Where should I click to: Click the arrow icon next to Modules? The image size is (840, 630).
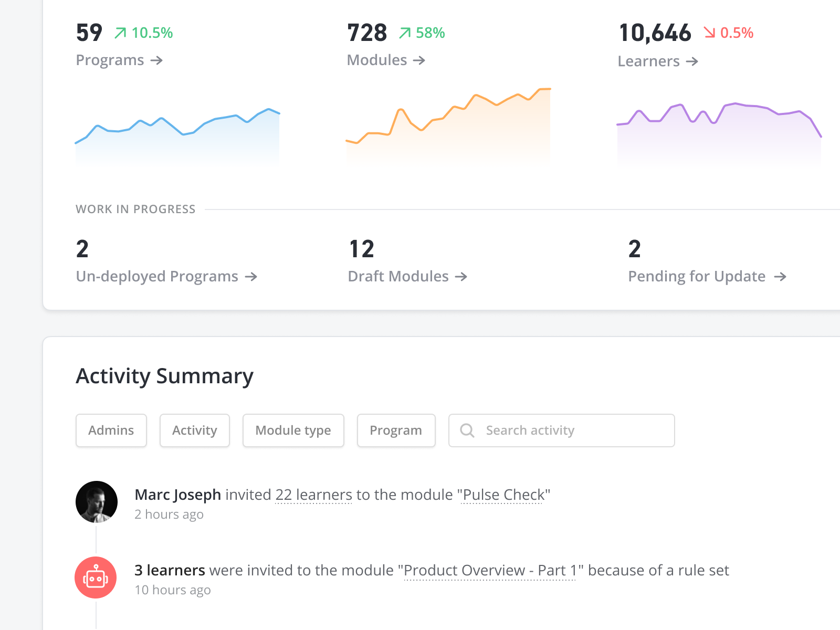pos(419,60)
